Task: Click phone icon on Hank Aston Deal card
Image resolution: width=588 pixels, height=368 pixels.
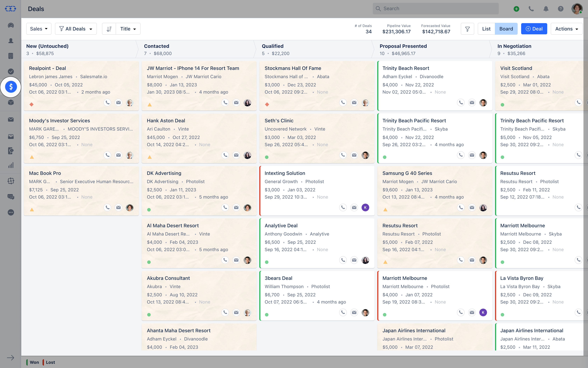Action: point(225,155)
